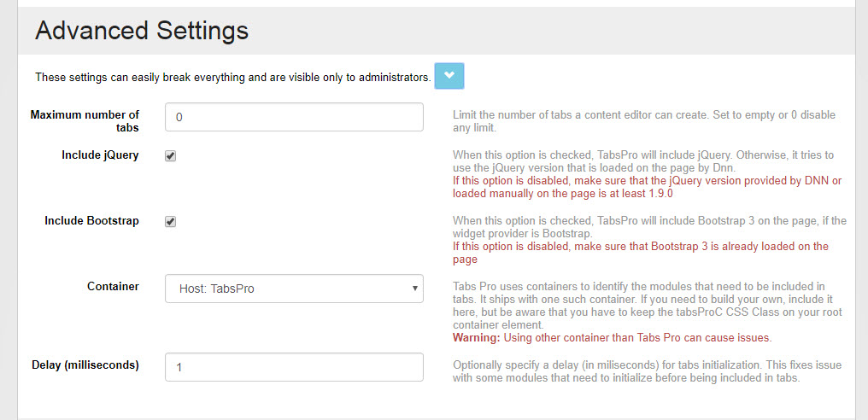Select the Maximum number of tabs label
This screenshot has height=420, width=868.
tap(85, 121)
